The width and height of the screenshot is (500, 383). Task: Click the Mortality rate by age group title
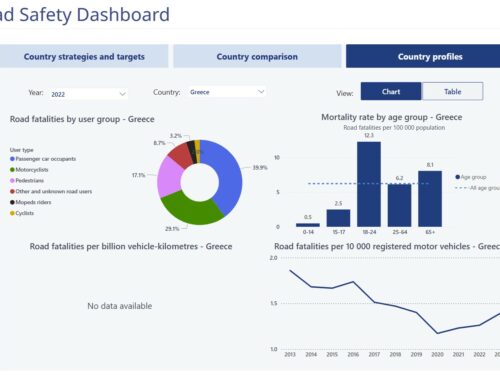(392, 117)
